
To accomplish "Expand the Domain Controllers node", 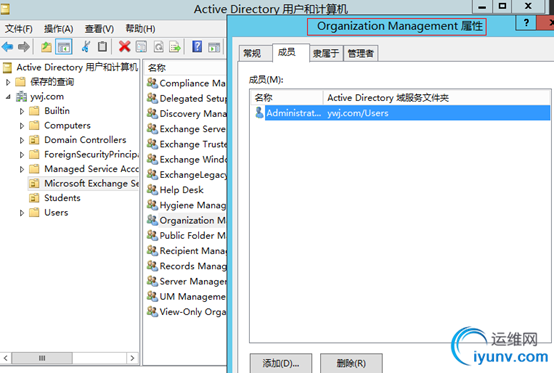I will click(22, 140).
